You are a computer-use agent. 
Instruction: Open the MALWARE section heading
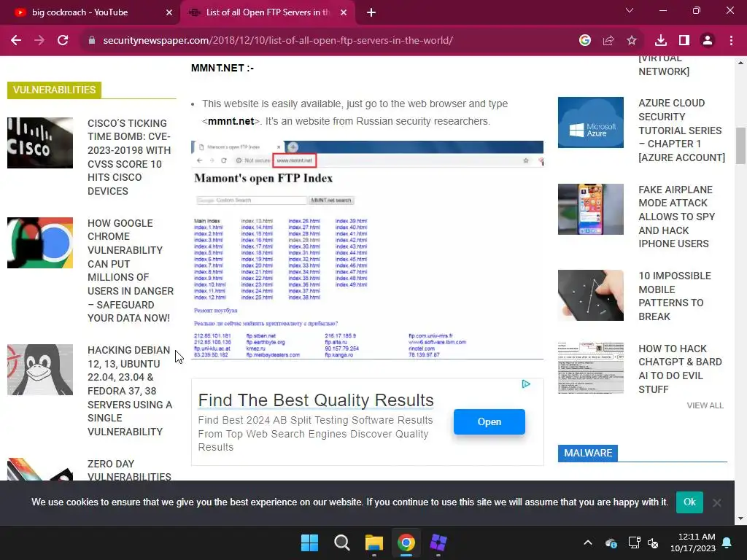coord(588,453)
